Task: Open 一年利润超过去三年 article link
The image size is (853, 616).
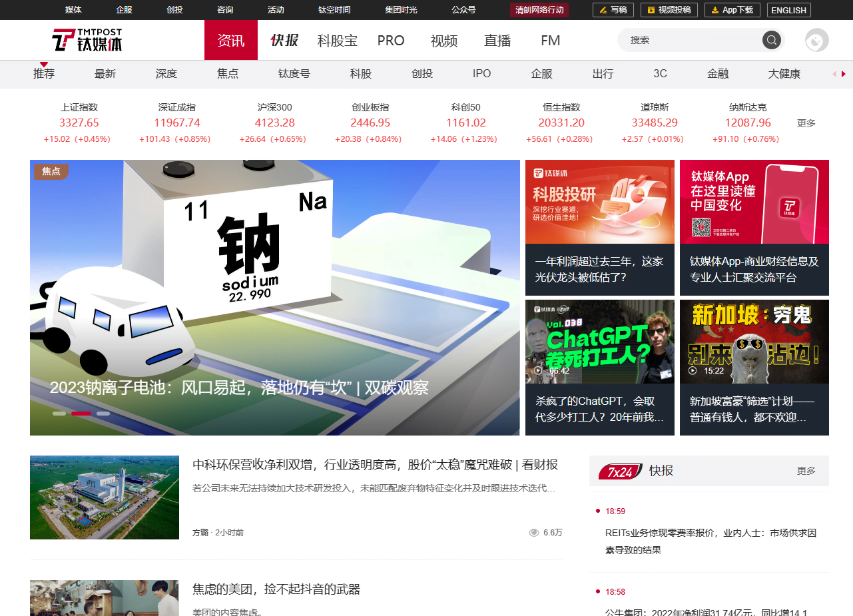Action: pyautogui.click(x=599, y=269)
